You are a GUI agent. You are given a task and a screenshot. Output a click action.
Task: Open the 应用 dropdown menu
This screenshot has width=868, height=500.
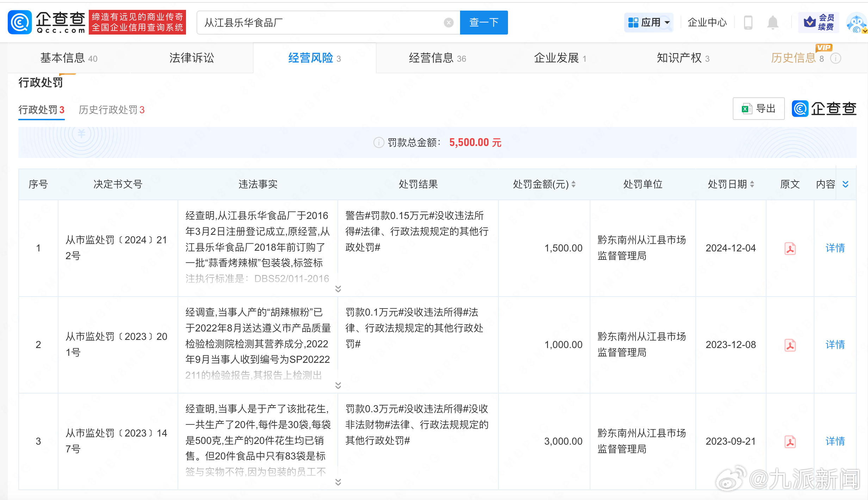[649, 23]
